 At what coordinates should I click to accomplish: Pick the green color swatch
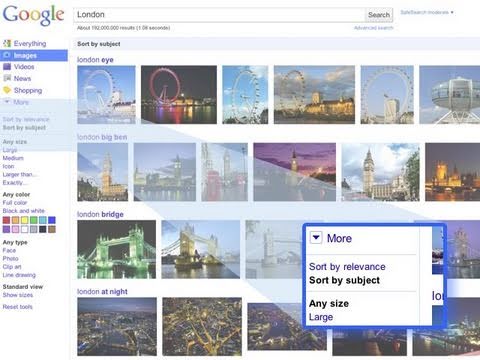click(x=34, y=220)
